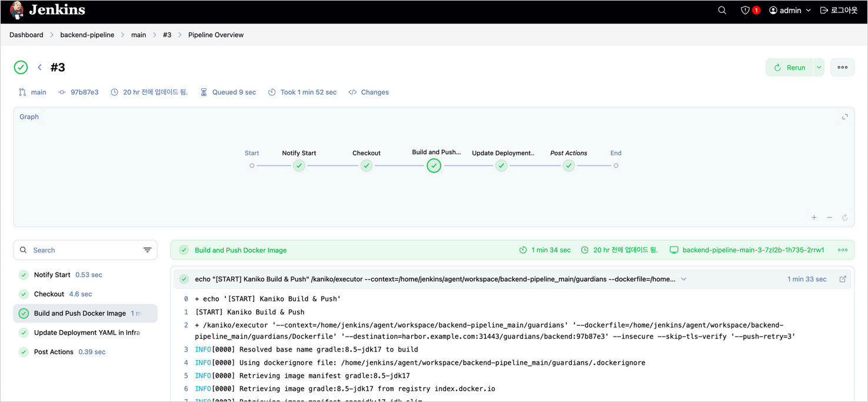The image size is (868, 402).
Task: Click the Took 1 min 52 sec label
Action: point(302,92)
